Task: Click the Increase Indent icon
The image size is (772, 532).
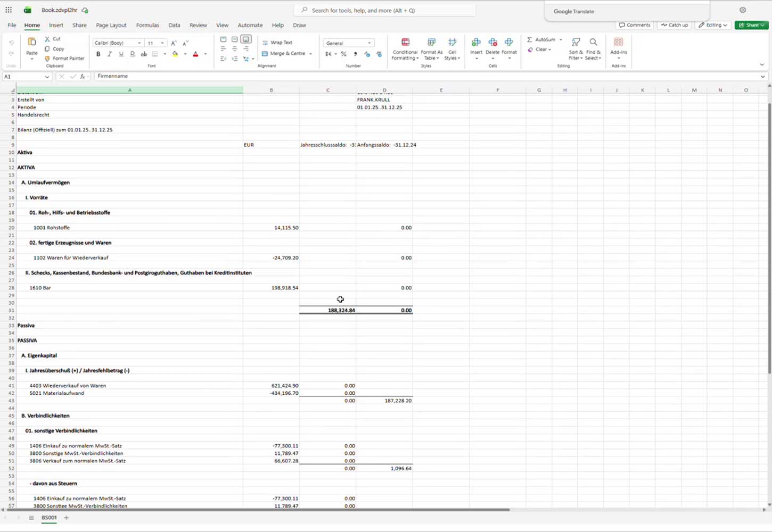Action: click(x=234, y=59)
